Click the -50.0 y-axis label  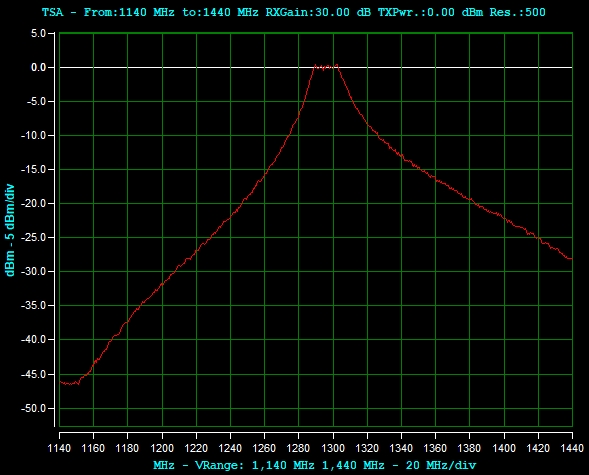coord(33,408)
